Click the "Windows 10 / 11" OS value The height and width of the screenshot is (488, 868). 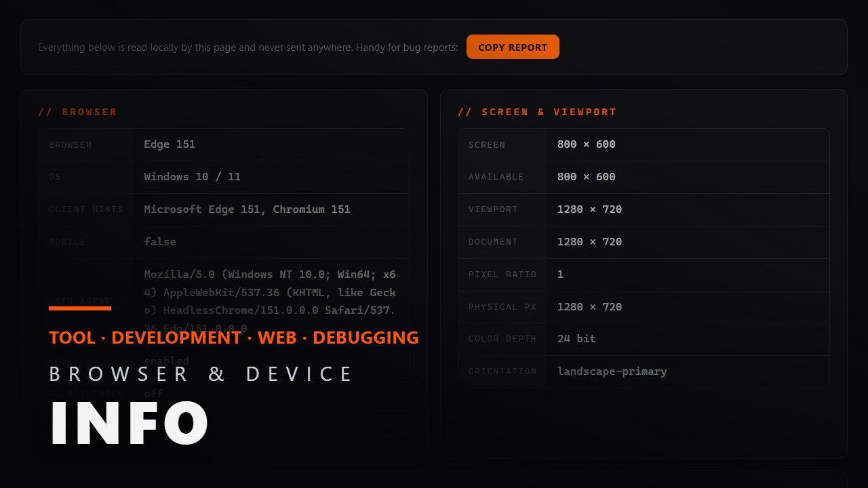192,177
